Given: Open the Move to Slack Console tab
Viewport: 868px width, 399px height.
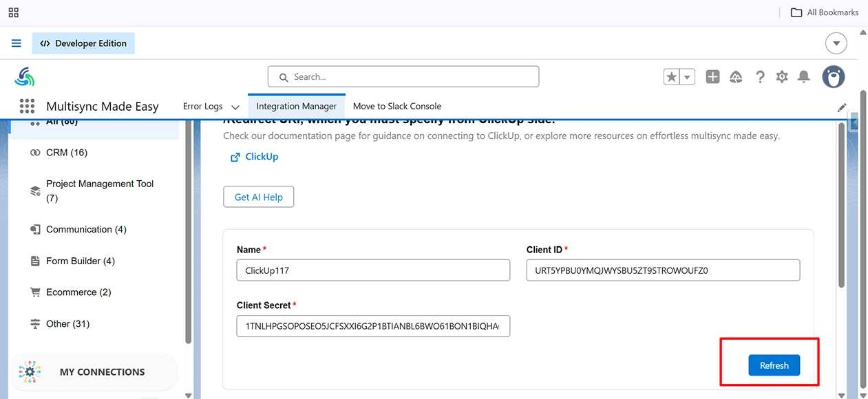Looking at the screenshot, I should coord(397,106).
